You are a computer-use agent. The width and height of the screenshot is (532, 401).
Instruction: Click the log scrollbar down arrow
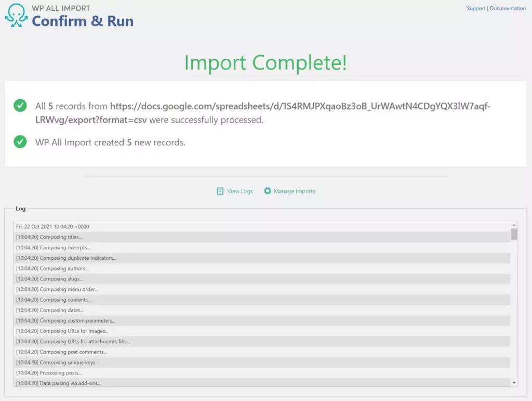[x=514, y=383]
